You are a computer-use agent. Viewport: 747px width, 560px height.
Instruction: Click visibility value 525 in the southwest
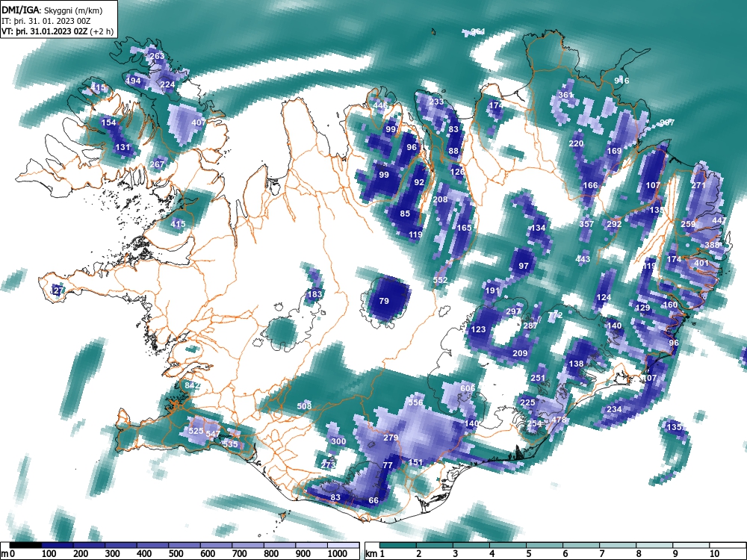pos(196,431)
